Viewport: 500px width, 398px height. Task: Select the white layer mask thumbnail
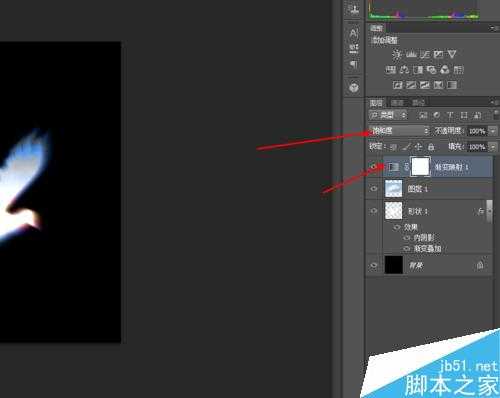click(421, 166)
